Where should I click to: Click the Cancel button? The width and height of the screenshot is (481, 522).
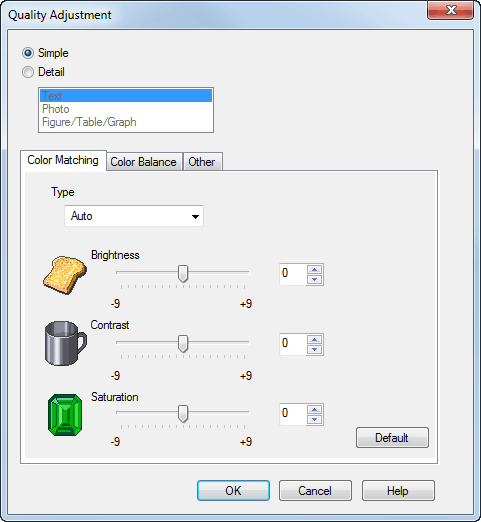[315, 490]
